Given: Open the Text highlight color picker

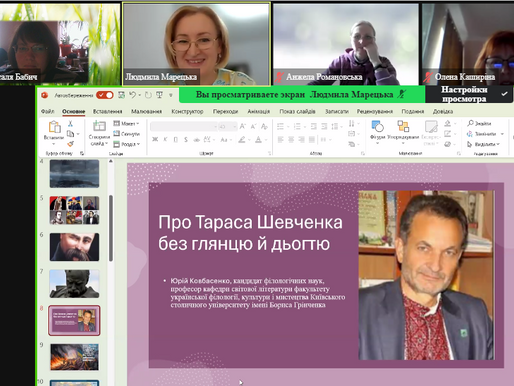Looking at the screenshot, I should click(242, 140).
